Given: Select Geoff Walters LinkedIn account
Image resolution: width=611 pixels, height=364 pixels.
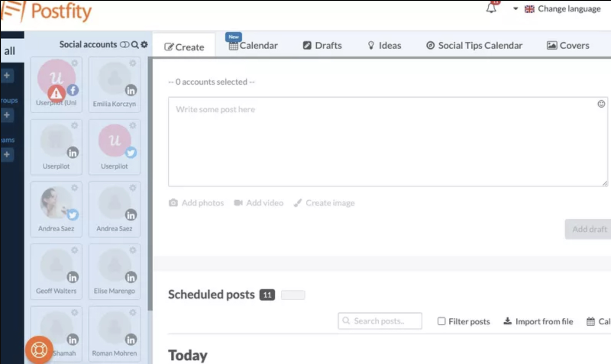Looking at the screenshot, I should (56, 271).
